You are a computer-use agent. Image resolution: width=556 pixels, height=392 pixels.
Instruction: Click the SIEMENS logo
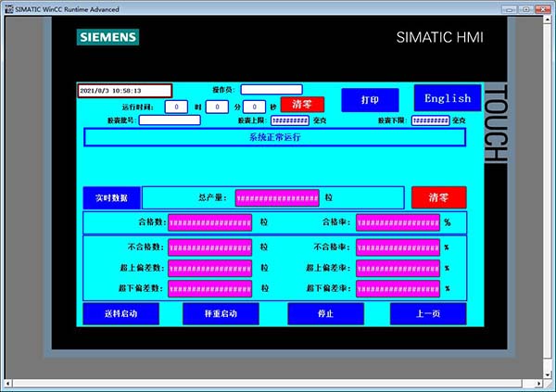[107, 37]
